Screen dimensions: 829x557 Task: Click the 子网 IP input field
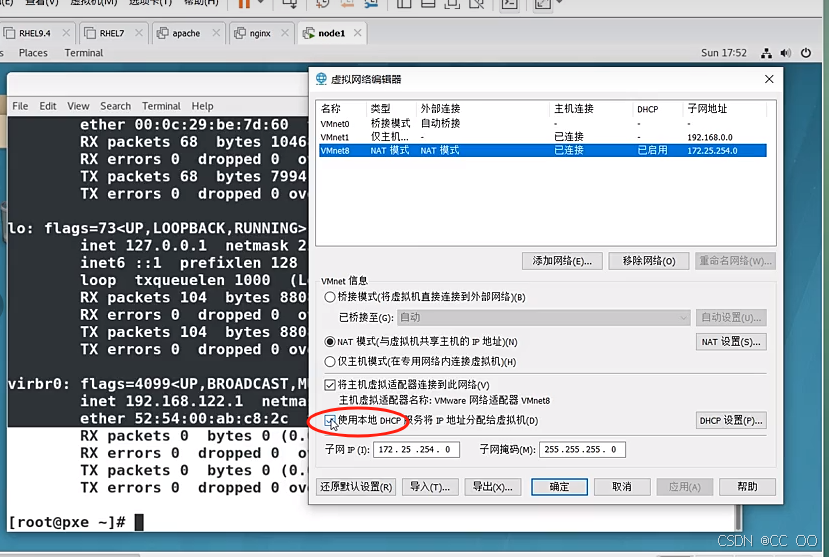click(416, 450)
